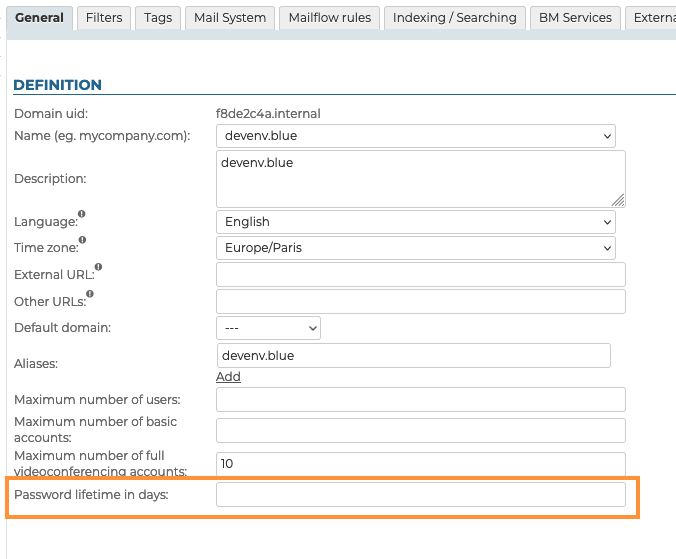This screenshot has height=559, width=676.
Task: Focus the External URL input field
Action: [x=420, y=275]
